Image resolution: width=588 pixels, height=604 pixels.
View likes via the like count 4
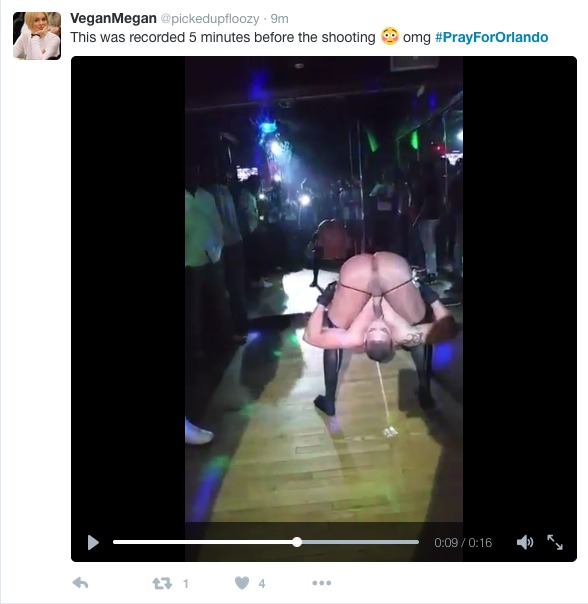(262, 584)
